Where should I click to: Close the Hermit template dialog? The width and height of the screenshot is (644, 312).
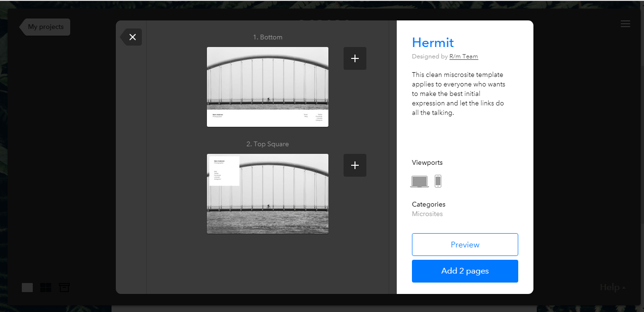point(132,37)
